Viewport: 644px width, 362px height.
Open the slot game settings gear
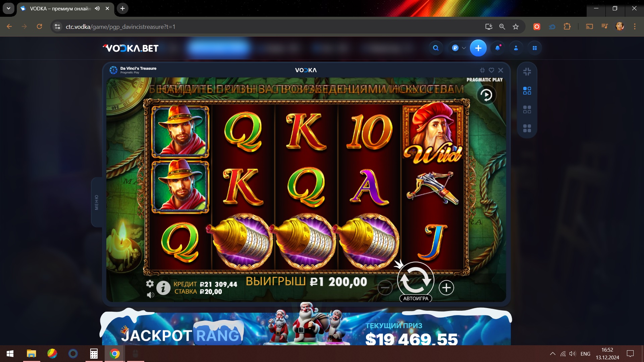[150, 284]
